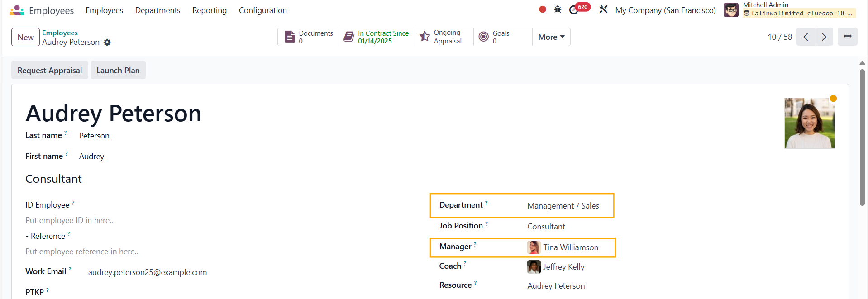Click the Request Appraisal button

point(50,70)
